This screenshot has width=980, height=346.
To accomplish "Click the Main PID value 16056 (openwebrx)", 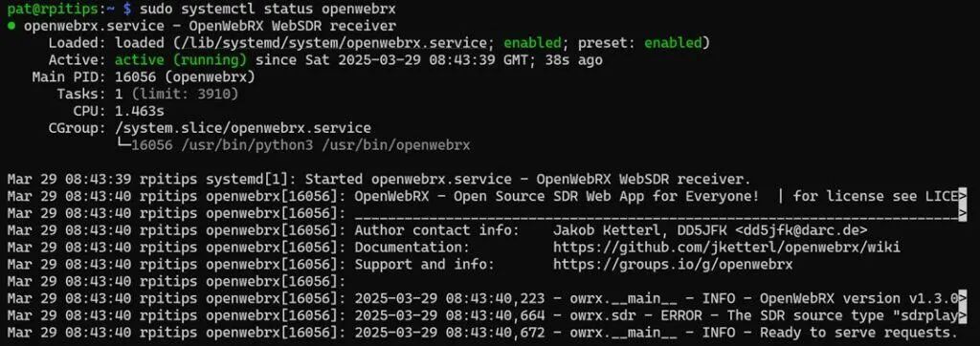I will (x=185, y=76).
